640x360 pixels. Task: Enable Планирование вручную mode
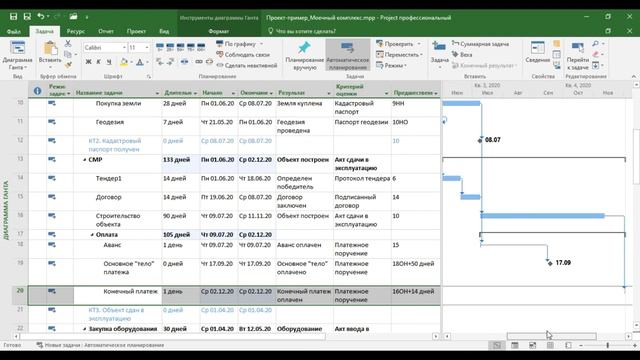click(304, 55)
